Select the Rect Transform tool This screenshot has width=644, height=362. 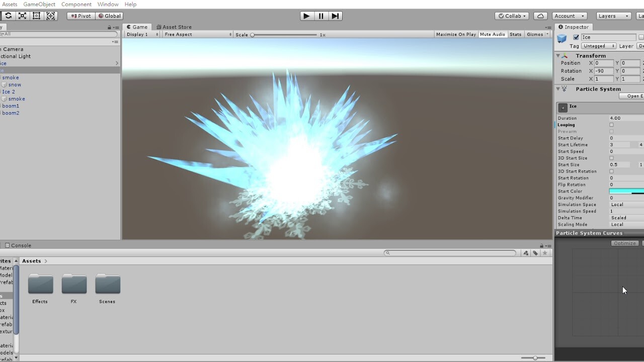pyautogui.click(x=36, y=16)
